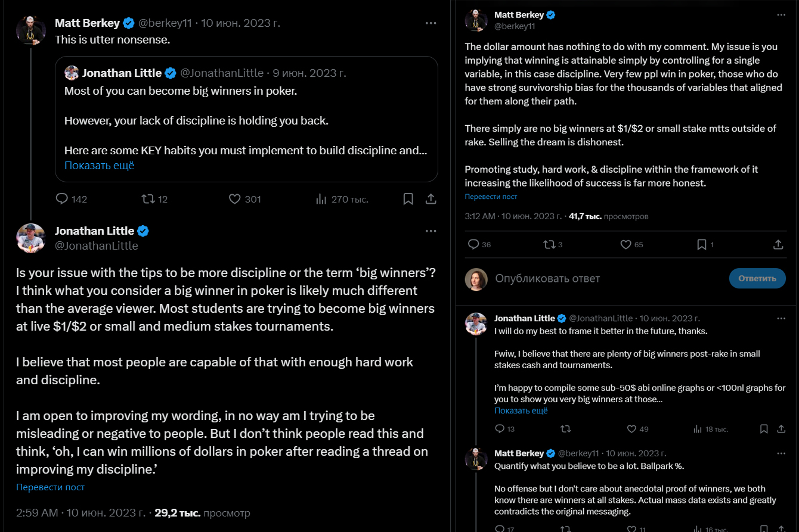
Task: Share Matt Berkey's "utter nonsense" tweet
Action: coord(430,199)
